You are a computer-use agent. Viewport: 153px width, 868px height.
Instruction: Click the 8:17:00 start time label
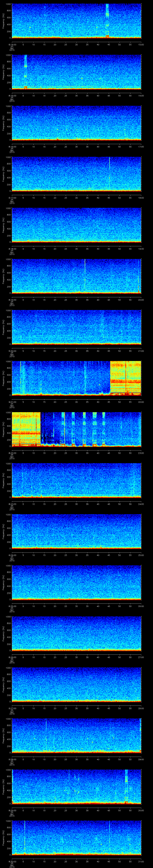[x=12, y=198]
